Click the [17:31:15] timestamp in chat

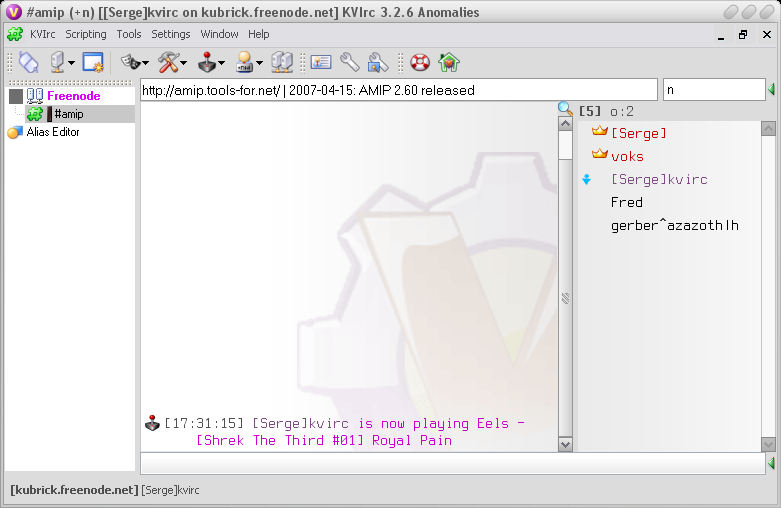click(x=204, y=423)
